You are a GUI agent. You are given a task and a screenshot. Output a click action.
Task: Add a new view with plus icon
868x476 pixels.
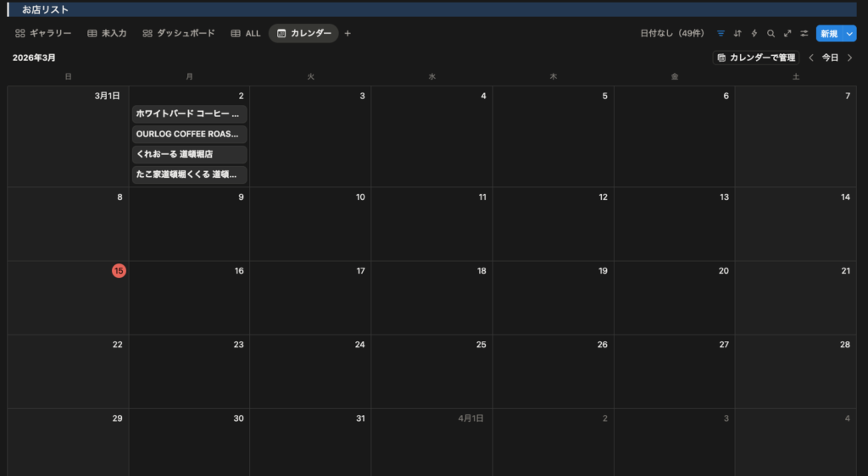348,34
